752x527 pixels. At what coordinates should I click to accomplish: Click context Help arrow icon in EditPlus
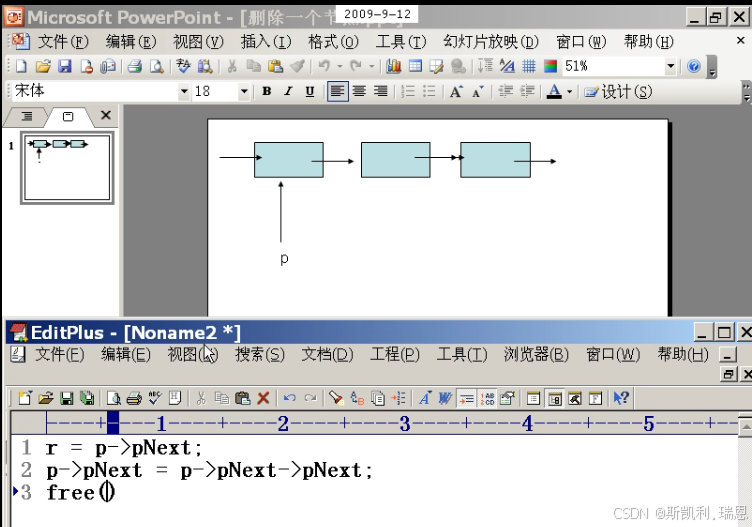(621, 398)
